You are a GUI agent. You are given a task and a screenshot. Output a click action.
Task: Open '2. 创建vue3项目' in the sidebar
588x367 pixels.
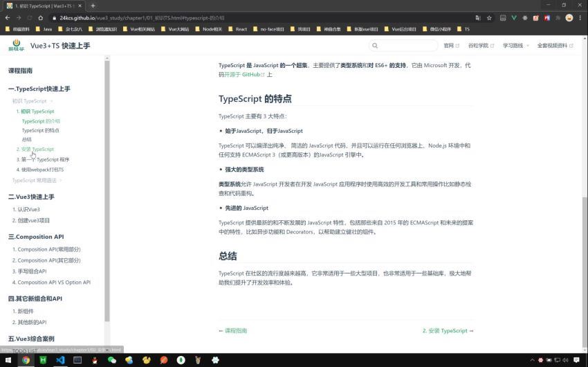click(30, 221)
